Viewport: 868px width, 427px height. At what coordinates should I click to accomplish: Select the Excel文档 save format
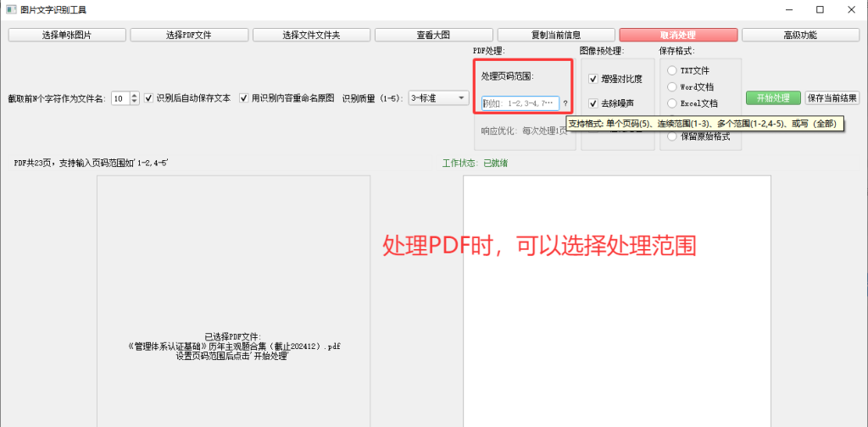click(693, 103)
